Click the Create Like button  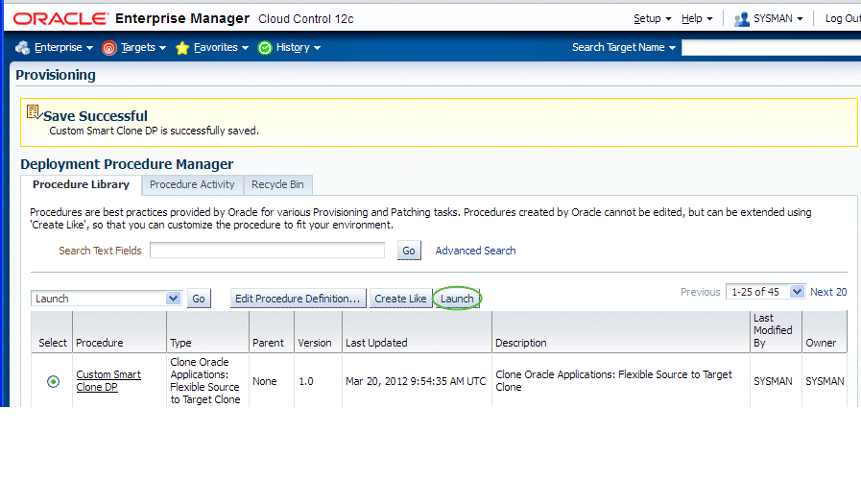tap(400, 299)
